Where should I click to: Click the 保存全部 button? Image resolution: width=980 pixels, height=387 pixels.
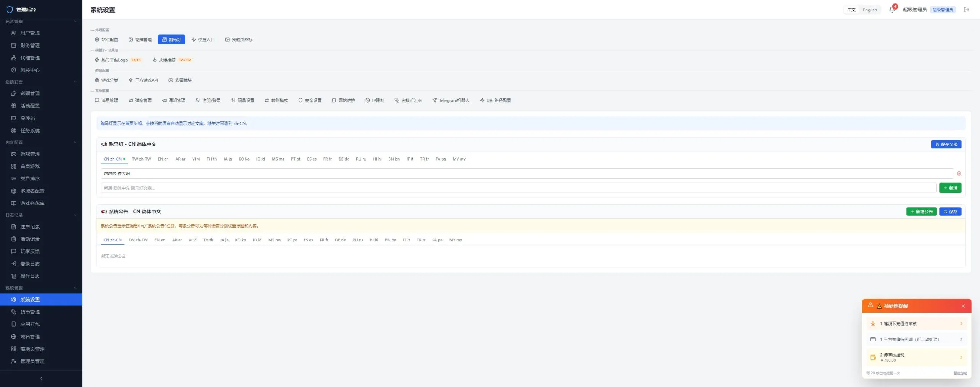point(946,144)
